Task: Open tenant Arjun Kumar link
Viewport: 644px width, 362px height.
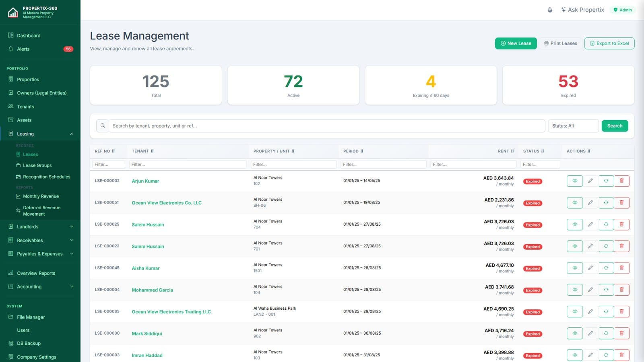Action: tap(145, 181)
